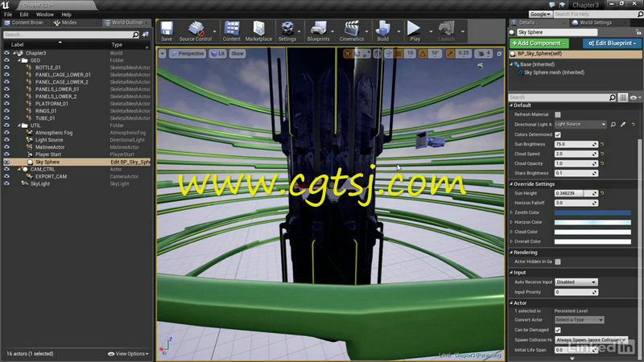Viewport: 644px width, 362px height.
Task: Open View Options in World Outliner
Action: [x=128, y=354]
